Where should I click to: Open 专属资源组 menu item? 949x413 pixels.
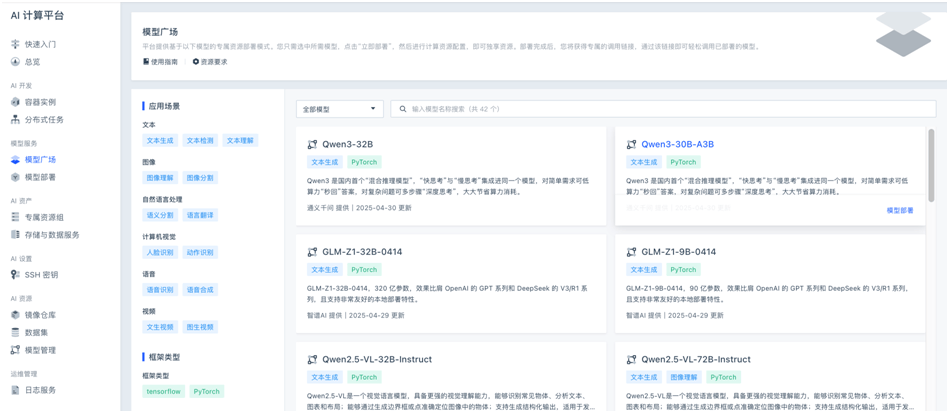point(44,217)
